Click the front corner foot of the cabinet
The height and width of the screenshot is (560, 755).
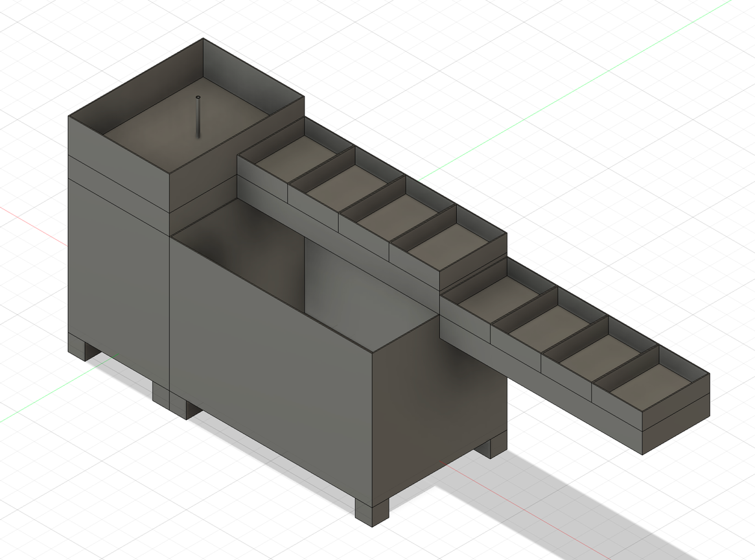[372, 511]
